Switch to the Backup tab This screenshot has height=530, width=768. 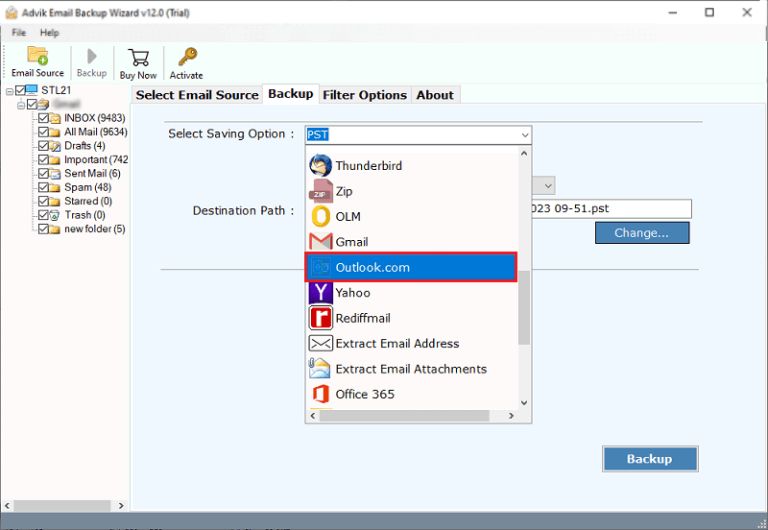pyautogui.click(x=290, y=94)
